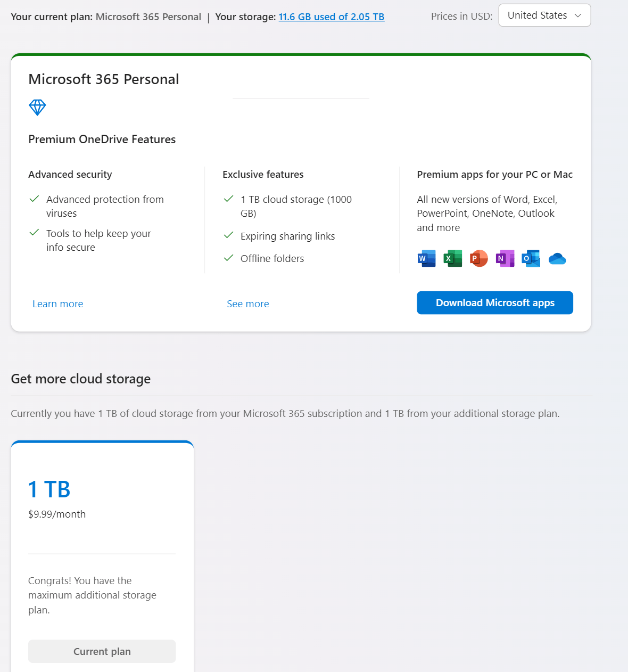Click the OneDrive cloud icon
The image size is (628, 672).
[557, 259]
